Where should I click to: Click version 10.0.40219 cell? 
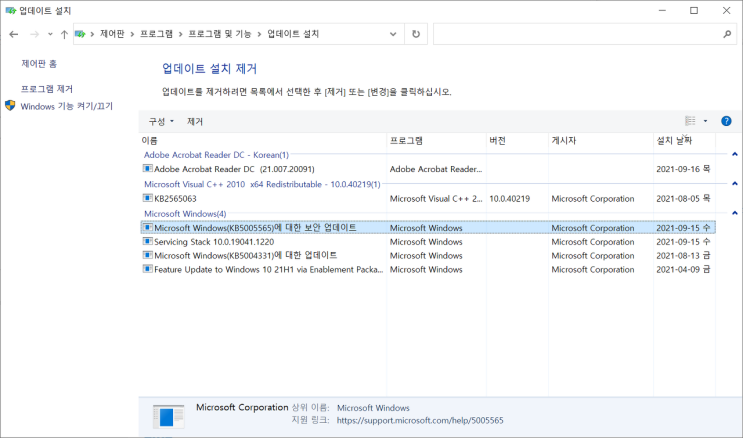click(509, 199)
